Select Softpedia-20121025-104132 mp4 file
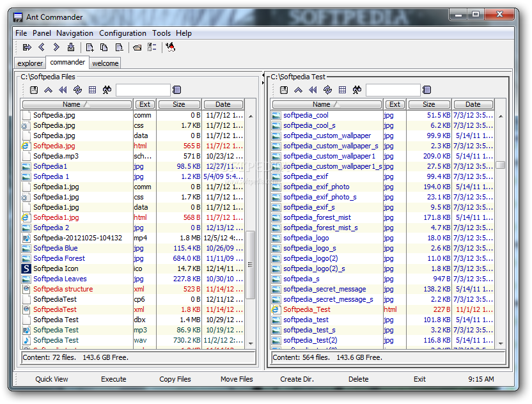Screen dimensions: 532x404 (x=132, y=238)
